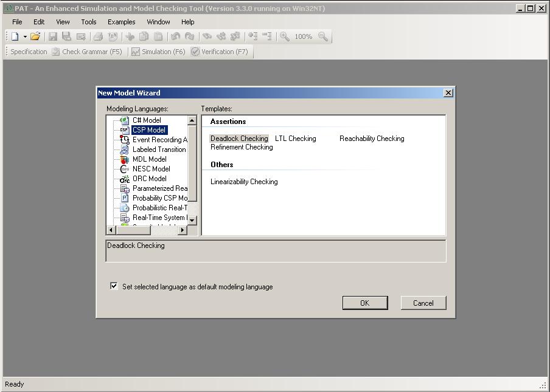Select the CSP Model language icon

[125, 129]
